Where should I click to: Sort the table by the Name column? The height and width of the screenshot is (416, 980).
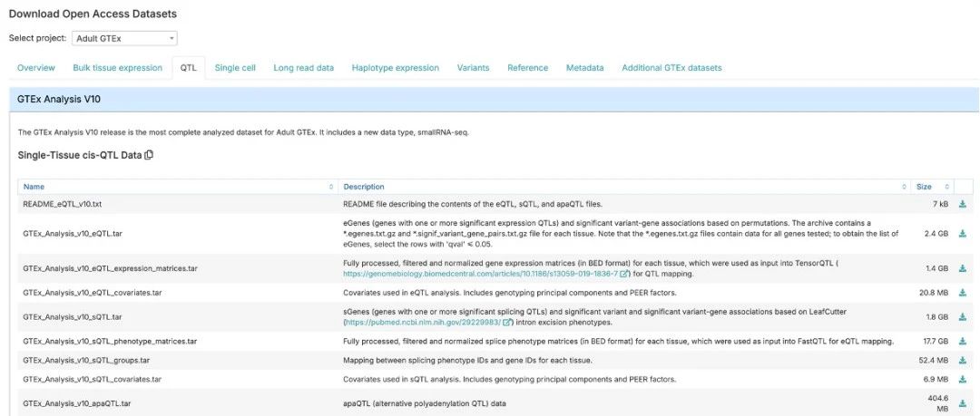(x=178, y=187)
